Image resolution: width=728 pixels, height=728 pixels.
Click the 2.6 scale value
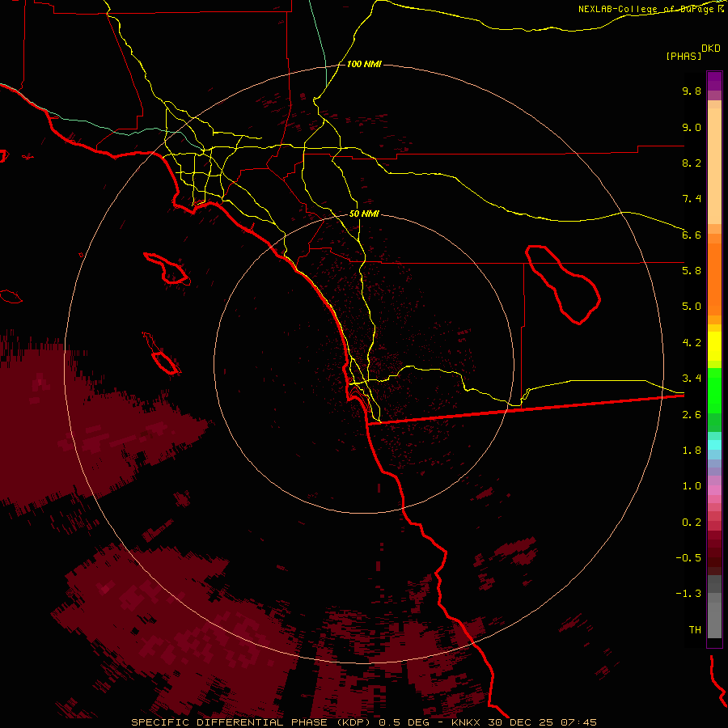[x=692, y=415]
